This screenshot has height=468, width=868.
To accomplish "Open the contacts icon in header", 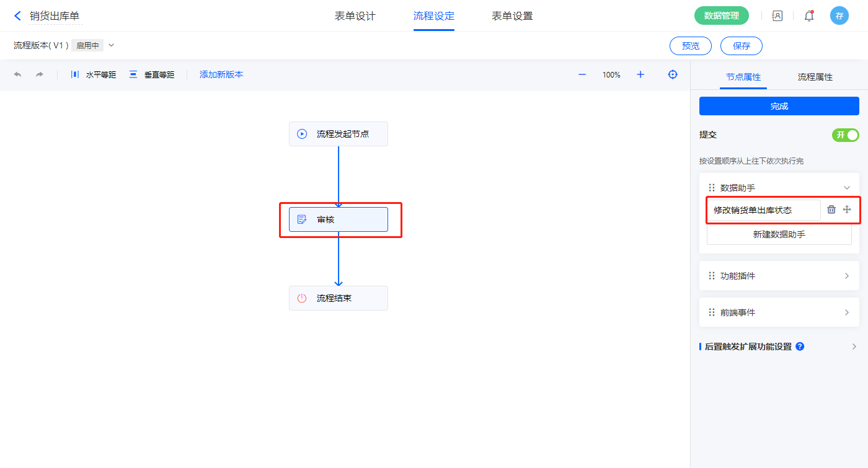I will (777, 16).
